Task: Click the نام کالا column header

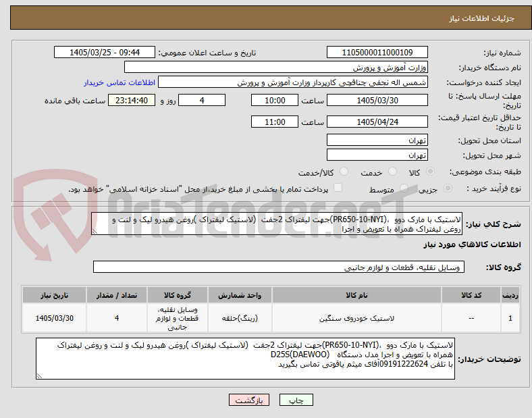Action: point(356,295)
